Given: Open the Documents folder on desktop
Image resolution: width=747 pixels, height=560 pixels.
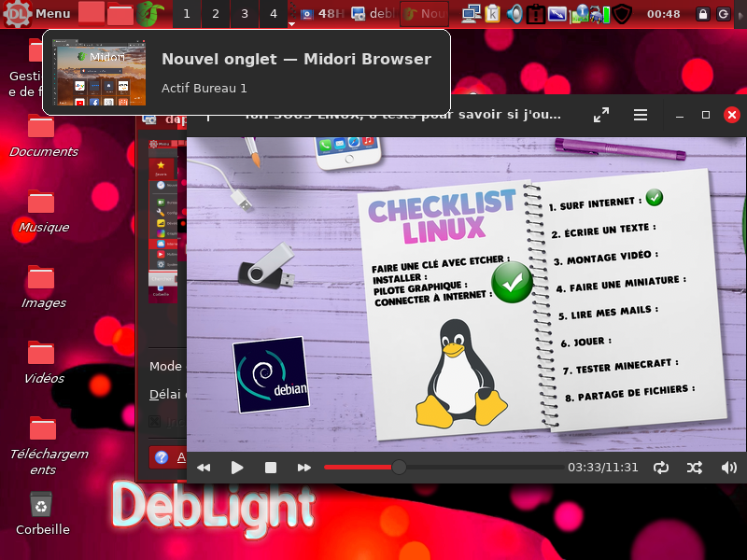Looking at the screenshot, I should 42,126.
